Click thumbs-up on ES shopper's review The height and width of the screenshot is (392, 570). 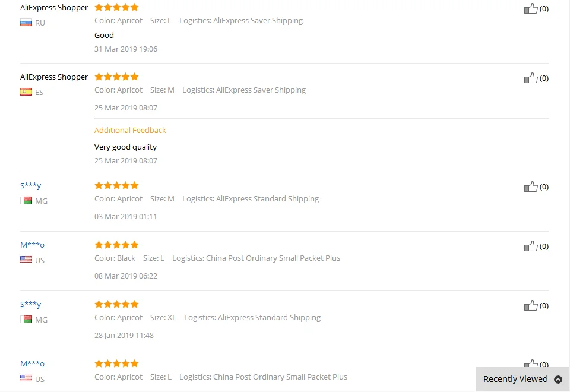coord(530,78)
